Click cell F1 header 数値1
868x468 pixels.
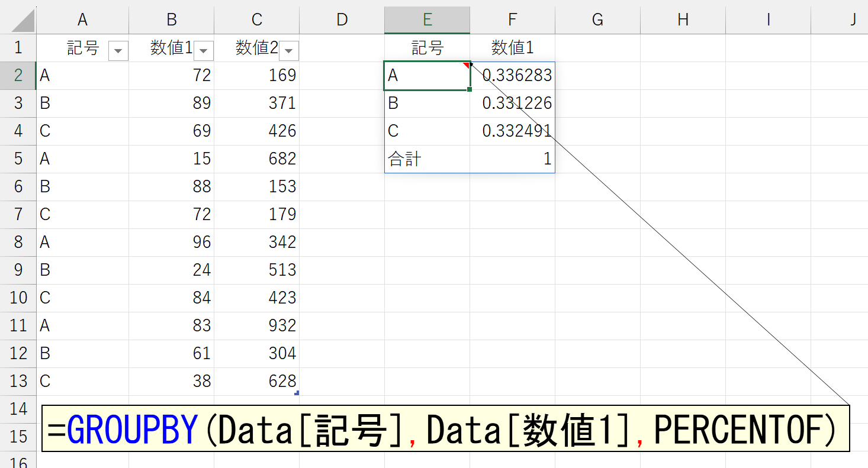tap(513, 48)
